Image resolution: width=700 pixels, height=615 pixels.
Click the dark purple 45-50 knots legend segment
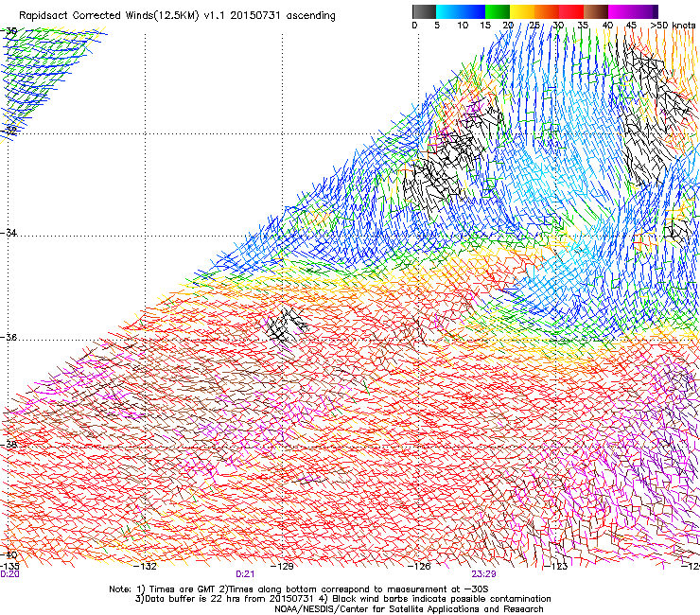click(x=645, y=11)
